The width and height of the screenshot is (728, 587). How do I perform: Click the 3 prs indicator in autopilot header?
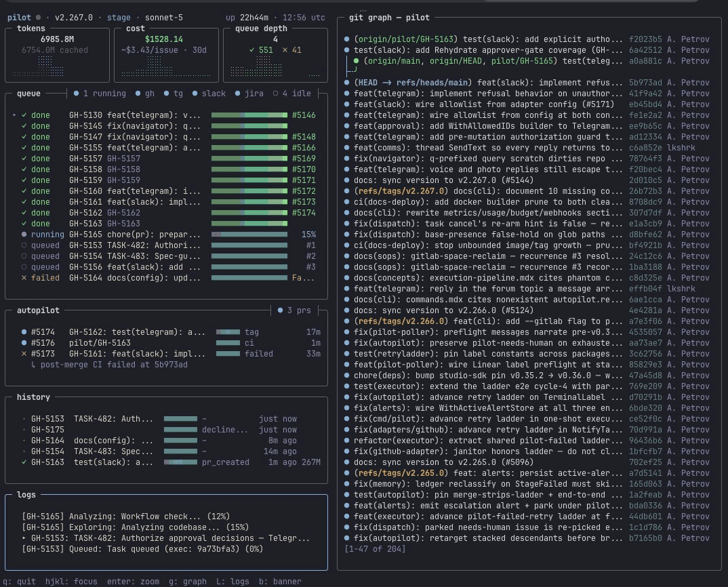point(294,310)
